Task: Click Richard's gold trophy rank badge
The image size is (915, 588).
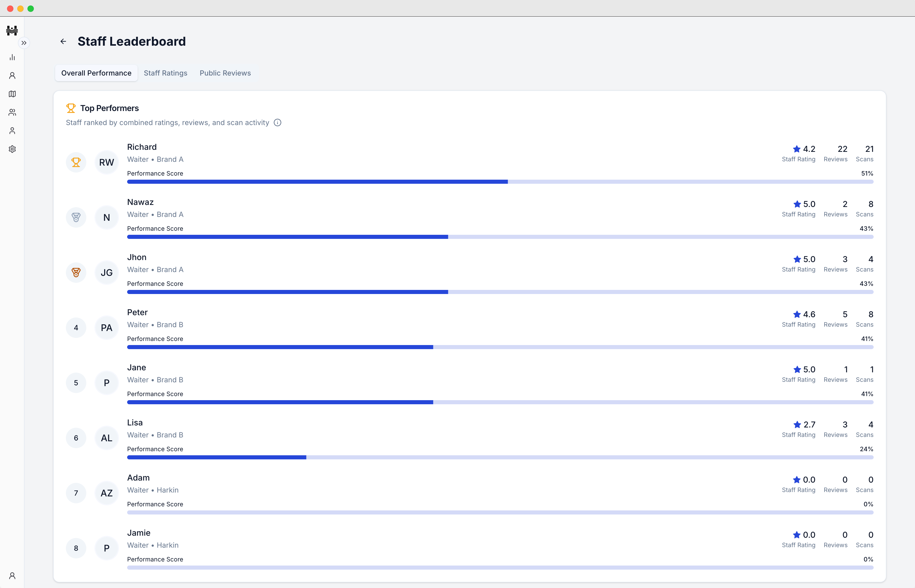Action: [x=76, y=162]
